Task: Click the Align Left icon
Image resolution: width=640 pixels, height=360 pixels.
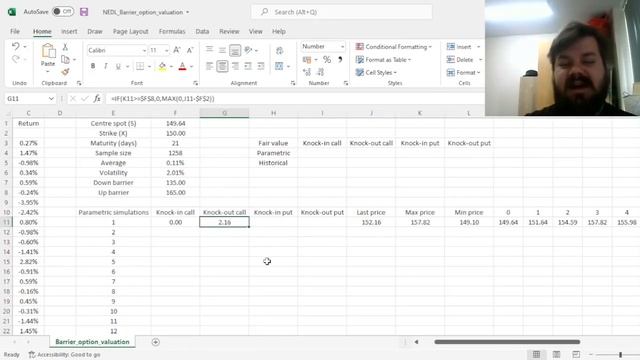Action: pos(209,66)
